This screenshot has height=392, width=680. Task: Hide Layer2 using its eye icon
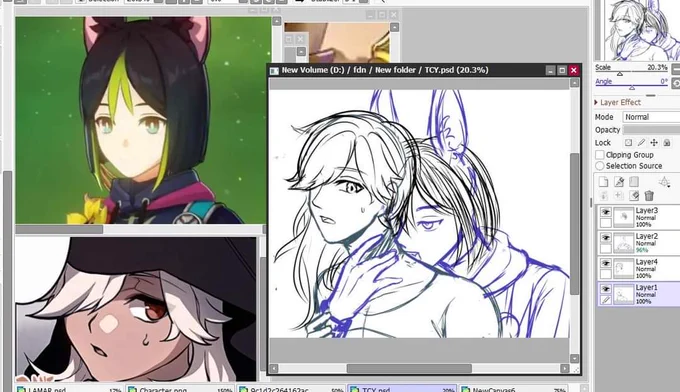pos(605,237)
